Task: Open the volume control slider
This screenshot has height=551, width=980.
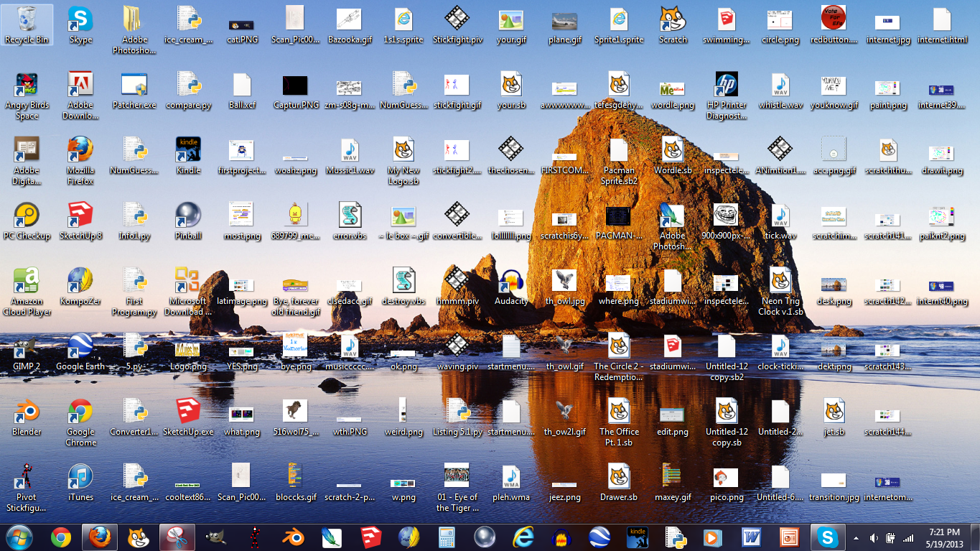Action: pyautogui.click(x=873, y=537)
